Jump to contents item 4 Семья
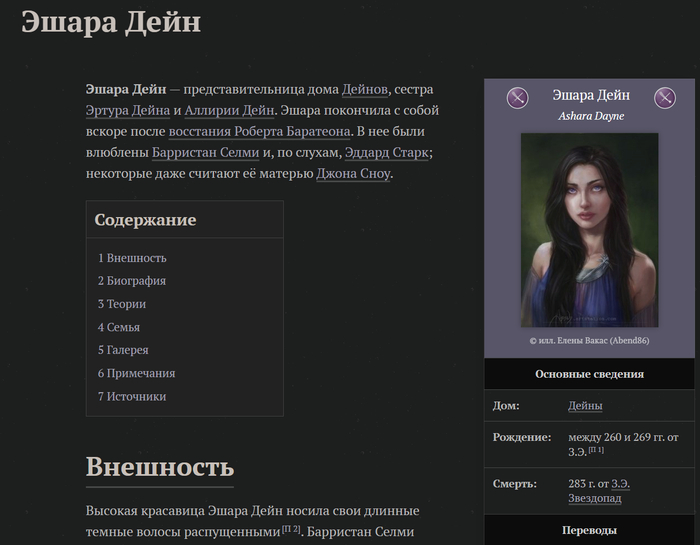The height and width of the screenshot is (545, 700). [119, 327]
